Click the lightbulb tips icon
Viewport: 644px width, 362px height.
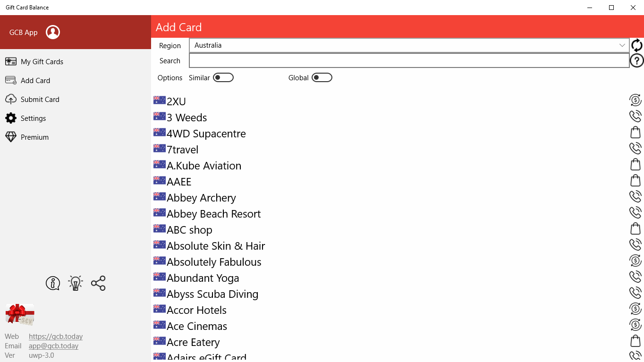click(x=76, y=283)
